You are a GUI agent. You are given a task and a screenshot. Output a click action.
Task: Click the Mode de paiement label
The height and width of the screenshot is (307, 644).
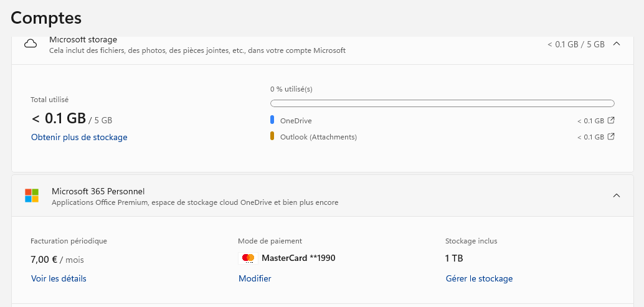coord(270,242)
